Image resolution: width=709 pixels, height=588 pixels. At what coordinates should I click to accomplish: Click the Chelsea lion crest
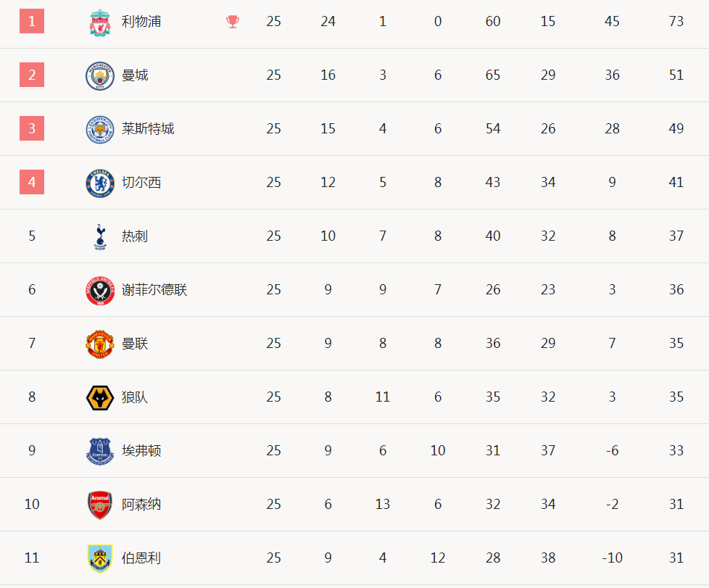pyautogui.click(x=100, y=183)
